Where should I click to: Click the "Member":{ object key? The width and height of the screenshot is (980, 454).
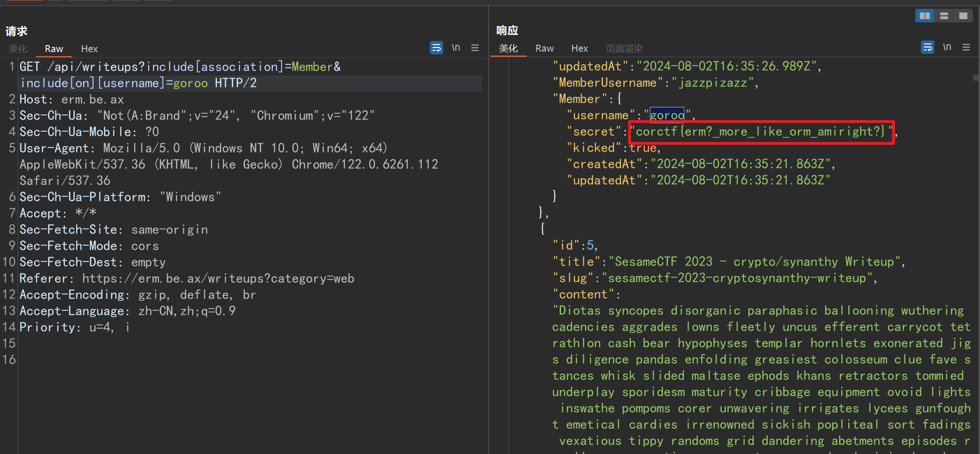tap(587, 99)
